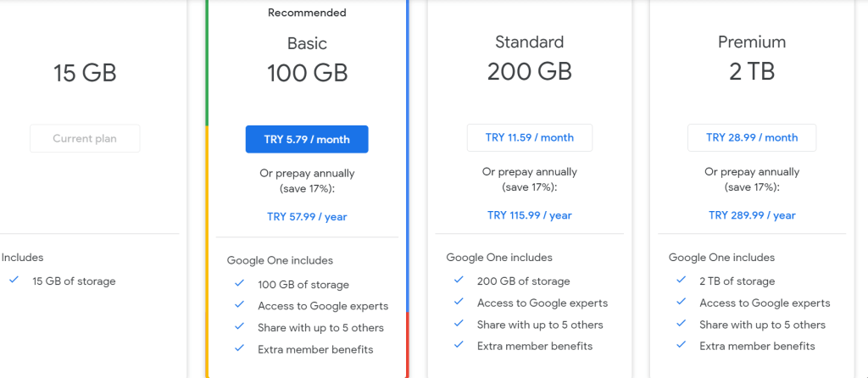The width and height of the screenshot is (868, 378).
Task: Click checkmark beside Basic plan Access to Google experts
Action: [238, 305]
